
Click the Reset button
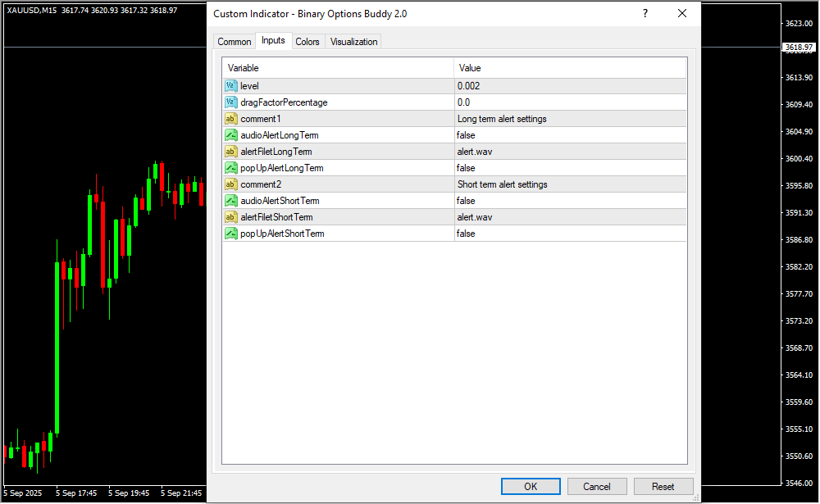coord(663,486)
